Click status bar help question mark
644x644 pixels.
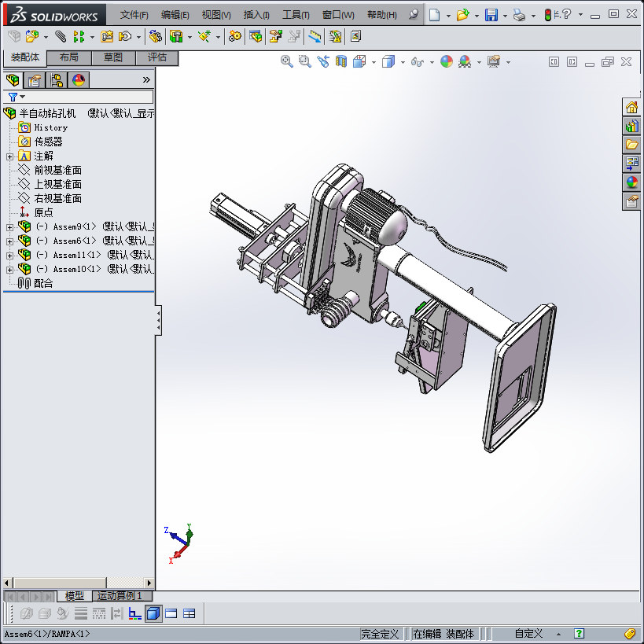pyautogui.click(x=579, y=634)
